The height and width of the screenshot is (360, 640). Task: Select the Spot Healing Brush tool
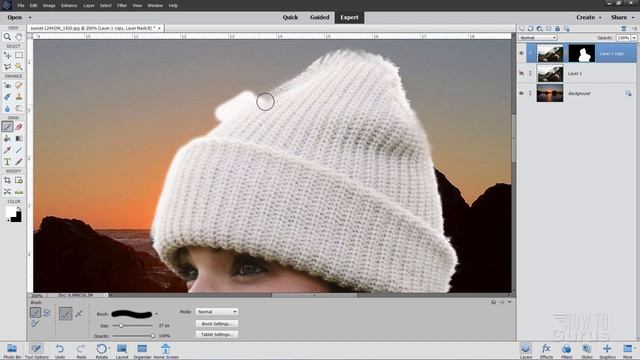tap(19, 85)
